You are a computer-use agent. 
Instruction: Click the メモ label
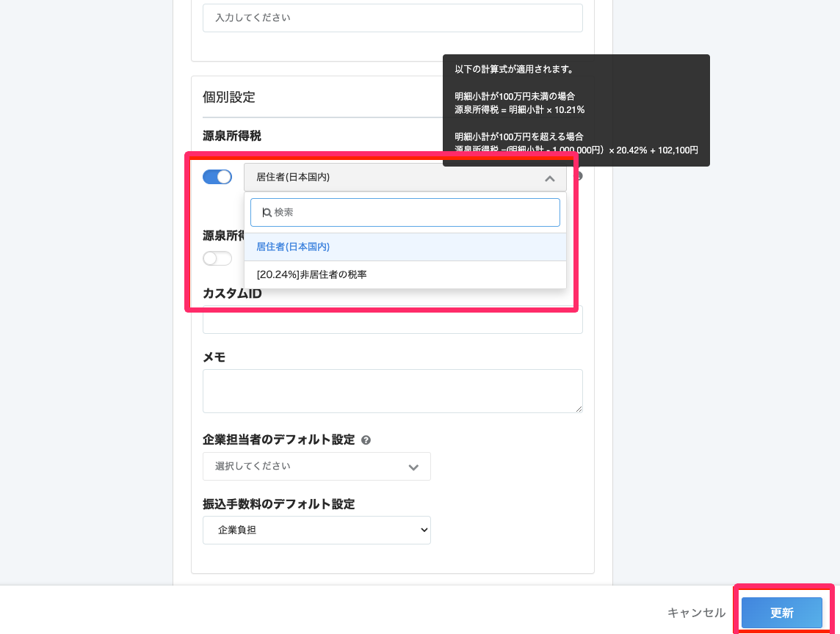214,357
